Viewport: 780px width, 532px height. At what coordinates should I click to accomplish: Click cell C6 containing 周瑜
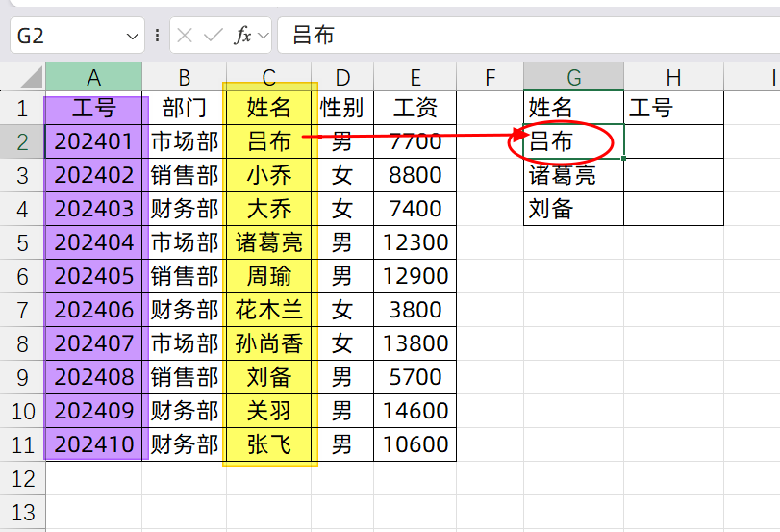pyautogui.click(x=268, y=276)
